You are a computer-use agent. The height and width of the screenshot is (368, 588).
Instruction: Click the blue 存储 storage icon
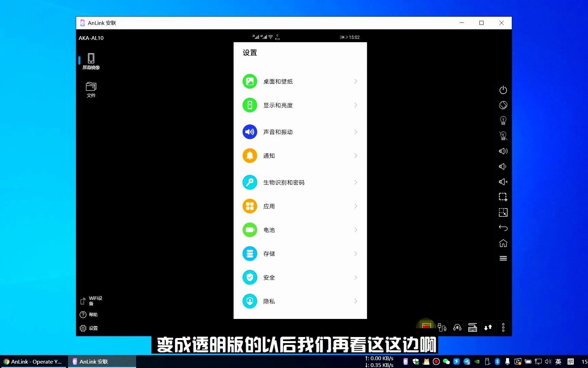click(250, 254)
